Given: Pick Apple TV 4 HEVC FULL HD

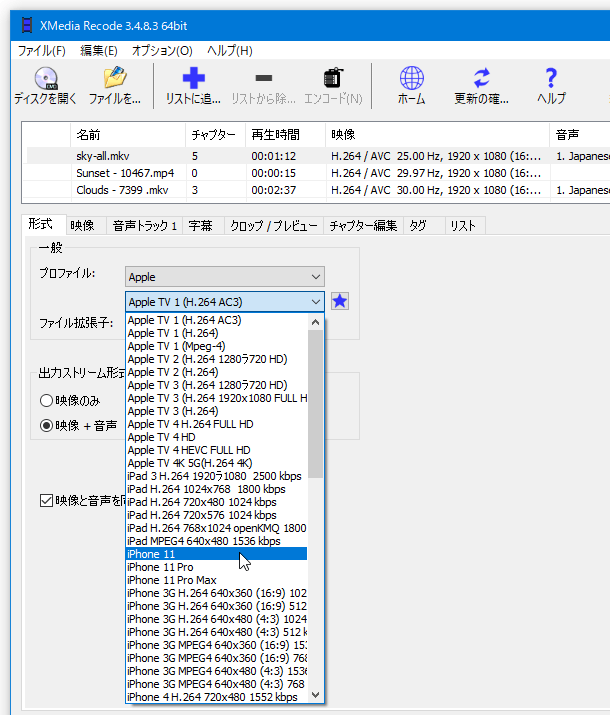Looking at the screenshot, I should 217,450.
